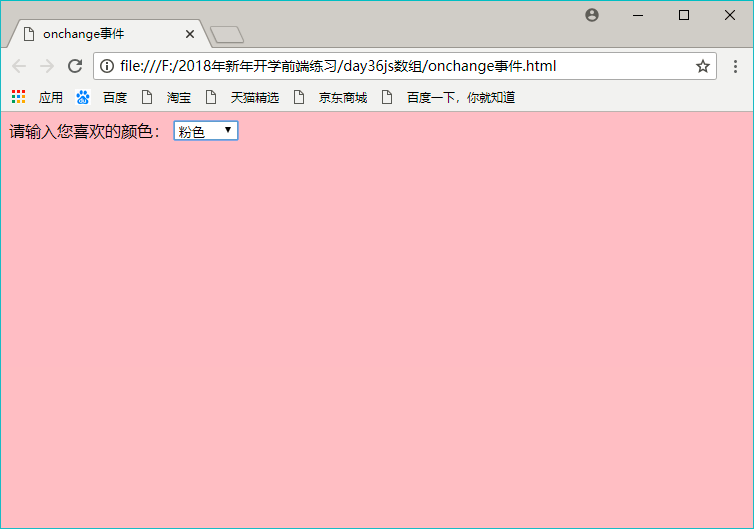Reload the current page
This screenshot has height=529, width=754.
coord(74,66)
